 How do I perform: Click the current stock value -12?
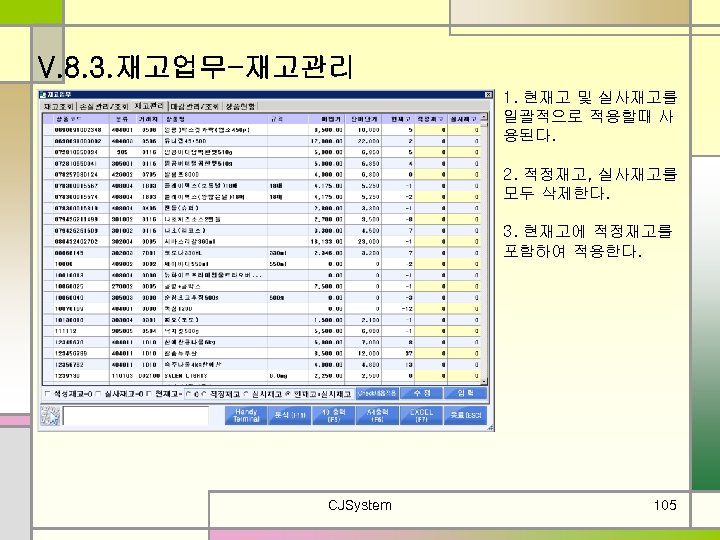pos(398,309)
